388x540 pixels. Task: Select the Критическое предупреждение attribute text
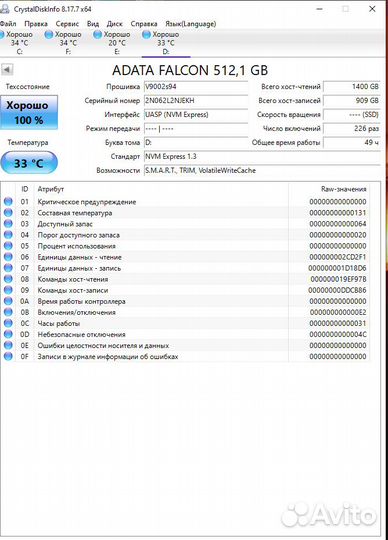pyautogui.click(x=87, y=202)
